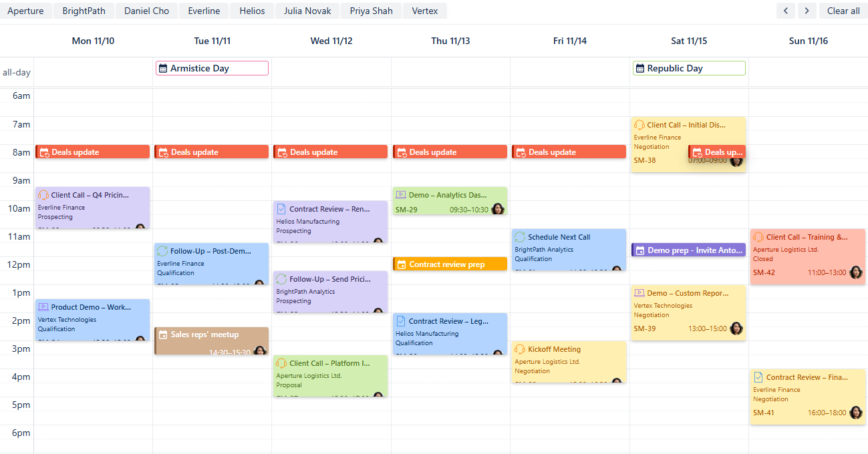Toggle the Priya Shah filter
Screen dimensions: 868x454
(371, 11)
